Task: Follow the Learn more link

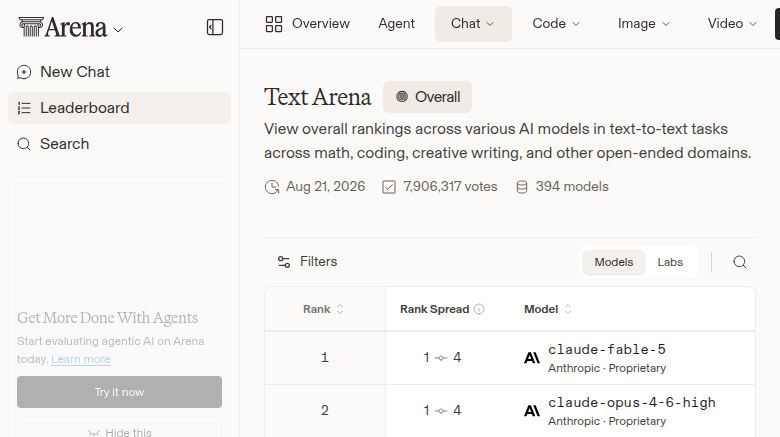Action: click(81, 359)
